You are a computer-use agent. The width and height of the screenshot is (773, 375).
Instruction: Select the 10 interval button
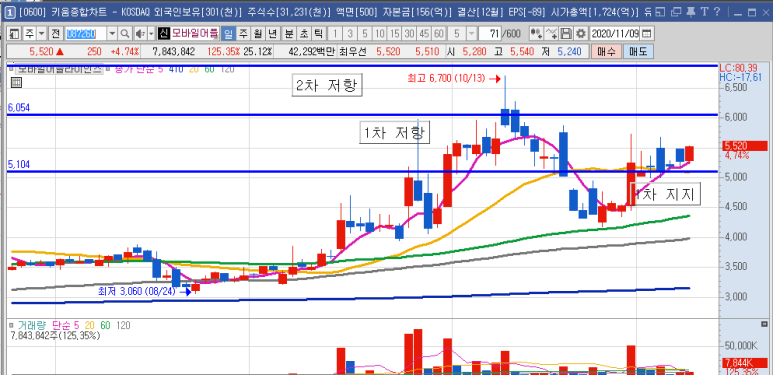[380, 34]
